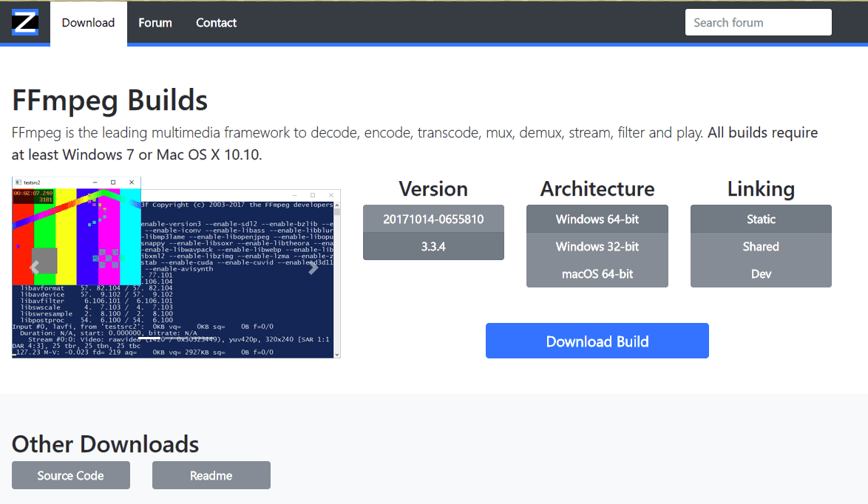The width and height of the screenshot is (868, 504).
Task: Go to previous carousel screenshot
Action: click(x=34, y=268)
